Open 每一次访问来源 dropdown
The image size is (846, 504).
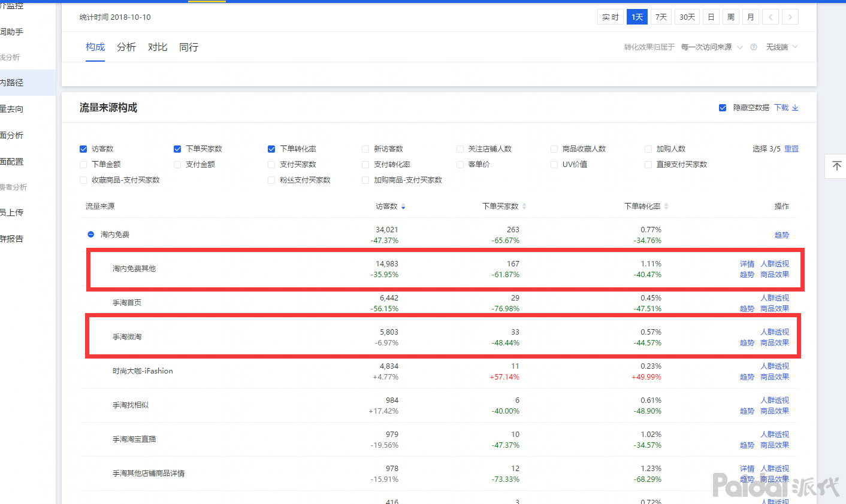click(712, 47)
